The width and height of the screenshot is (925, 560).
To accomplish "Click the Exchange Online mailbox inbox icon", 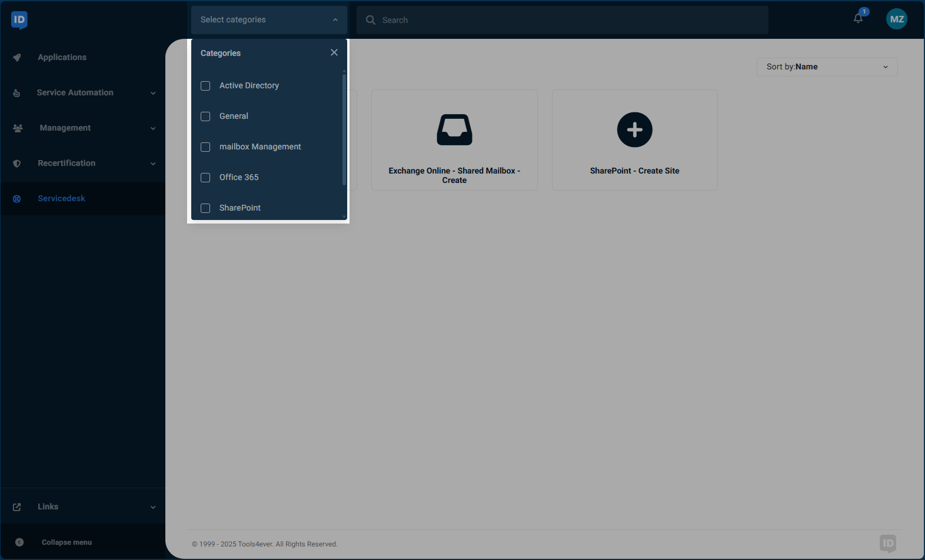I will 454,129.
